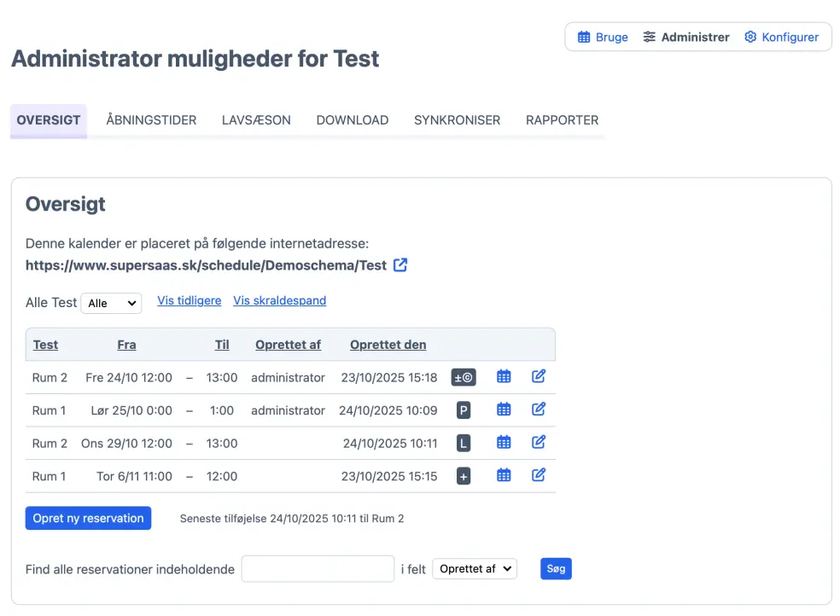
Task: Click calendar icon for Rum 1 Lør 25/10 row
Action: [504, 410]
